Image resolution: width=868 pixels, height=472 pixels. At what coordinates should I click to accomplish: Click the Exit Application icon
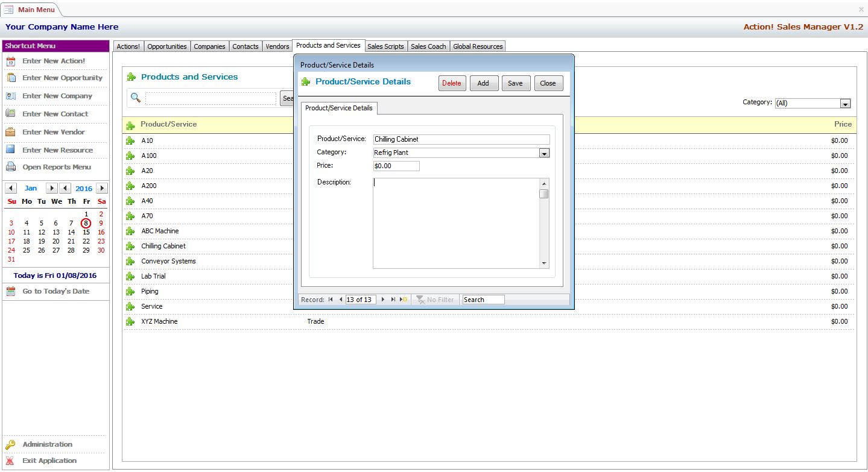10,461
